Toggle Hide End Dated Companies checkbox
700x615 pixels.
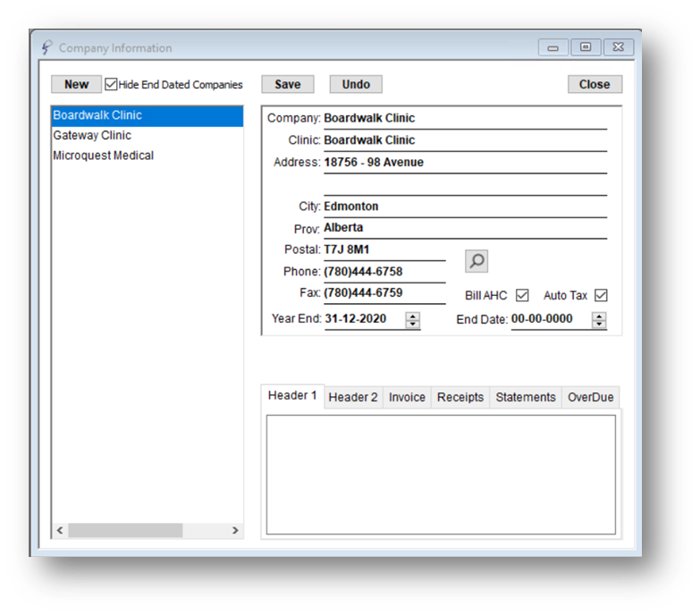coord(111,84)
